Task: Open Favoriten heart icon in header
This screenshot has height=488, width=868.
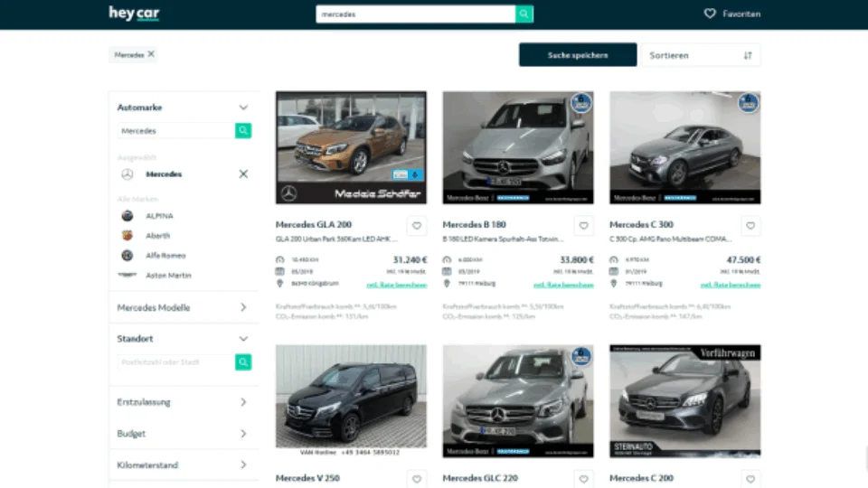Action: 710,14
